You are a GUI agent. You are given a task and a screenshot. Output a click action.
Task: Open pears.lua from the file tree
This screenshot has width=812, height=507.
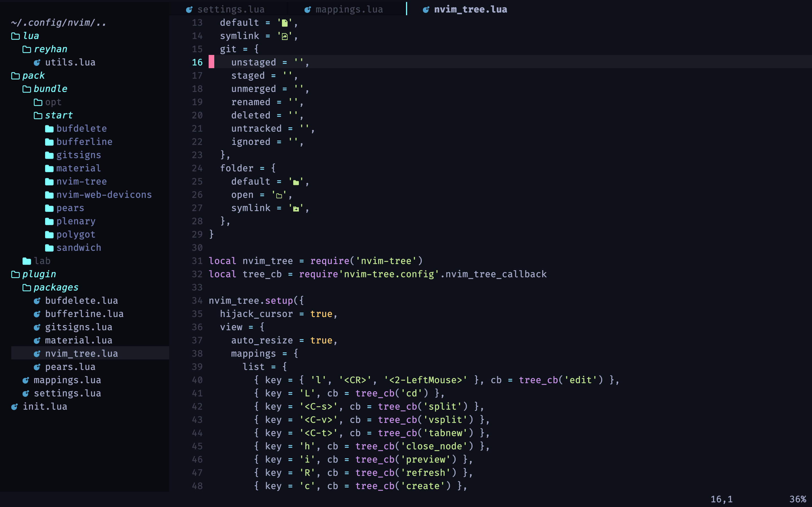tap(70, 367)
